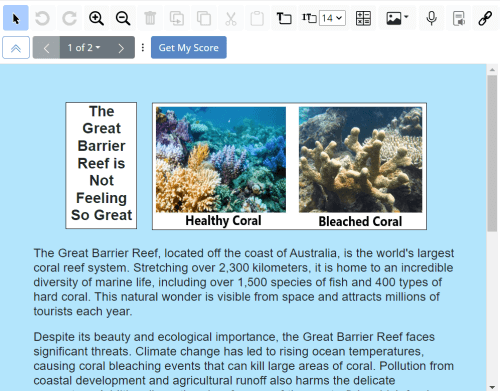
Task: Zoom in with the magnifier plus icon
Action: (96, 18)
